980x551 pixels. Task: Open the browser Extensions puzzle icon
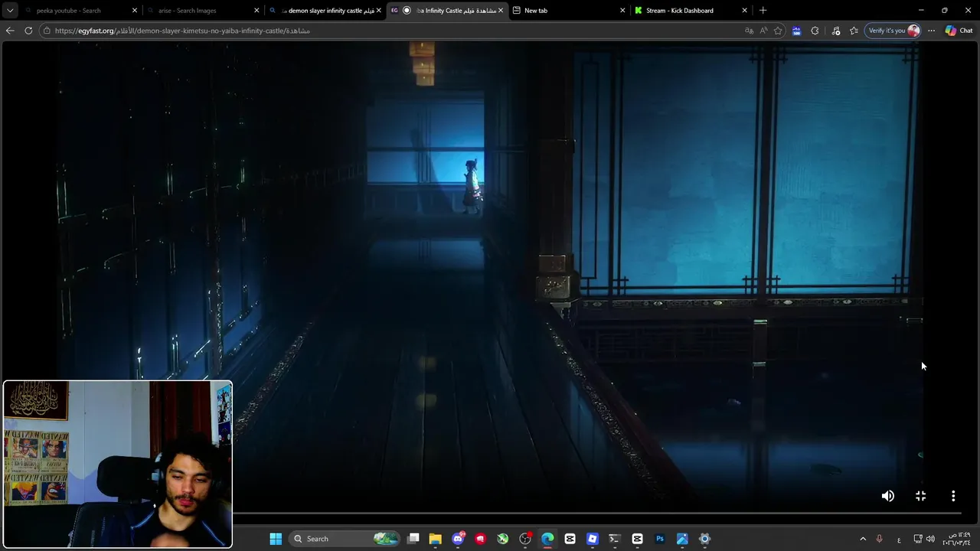coord(815,31)
